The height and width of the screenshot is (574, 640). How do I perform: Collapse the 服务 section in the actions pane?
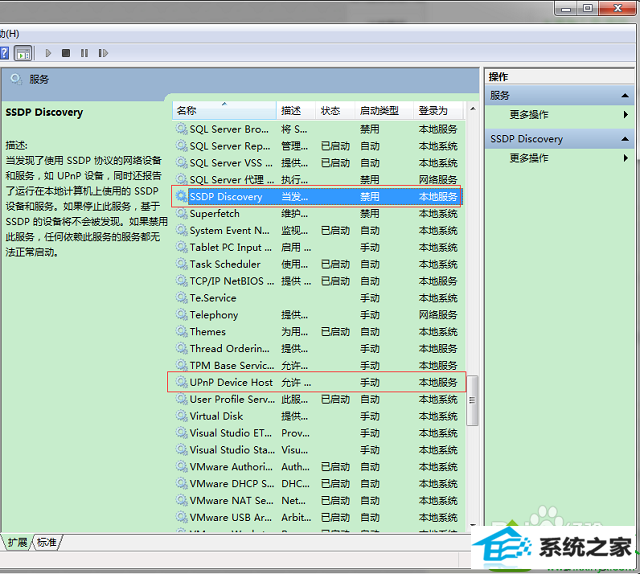(624, 96)
